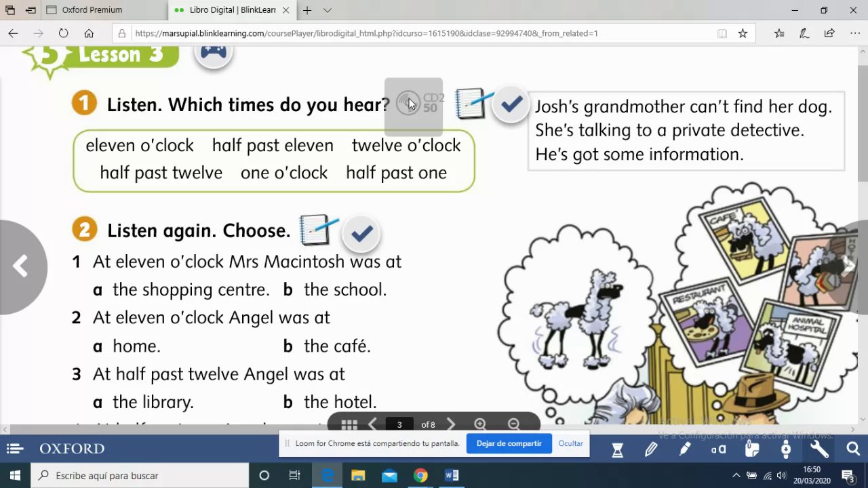The width and height of the screenshot is (868, 488).
Task: Click Dejar de compartir button
Action: click(509, 443)
